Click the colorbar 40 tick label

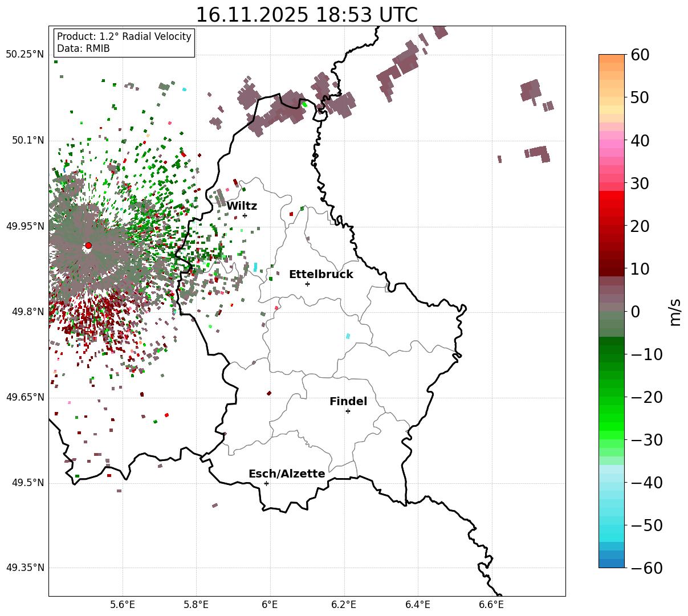[x=640, y=140]
